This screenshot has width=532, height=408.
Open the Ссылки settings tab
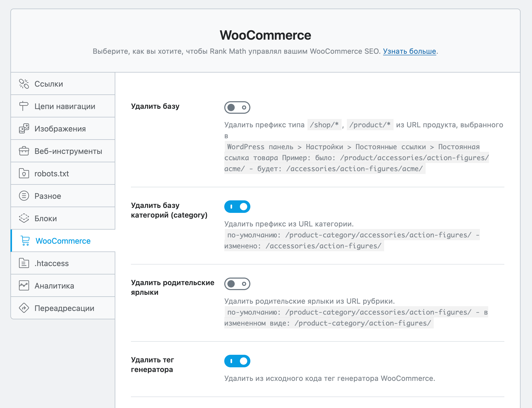[x=63, y=84]
